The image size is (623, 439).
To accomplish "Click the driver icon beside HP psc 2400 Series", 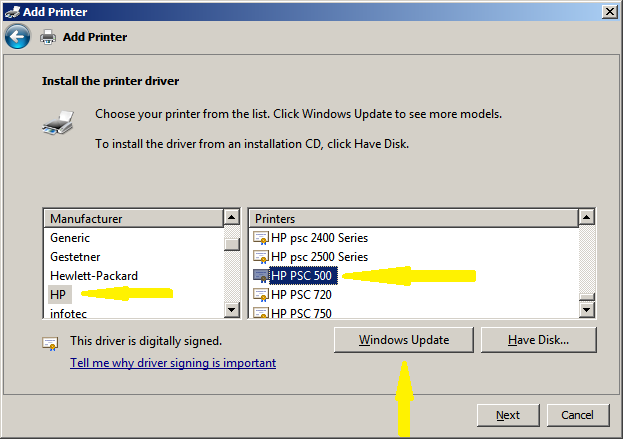I will click(261, 238).
